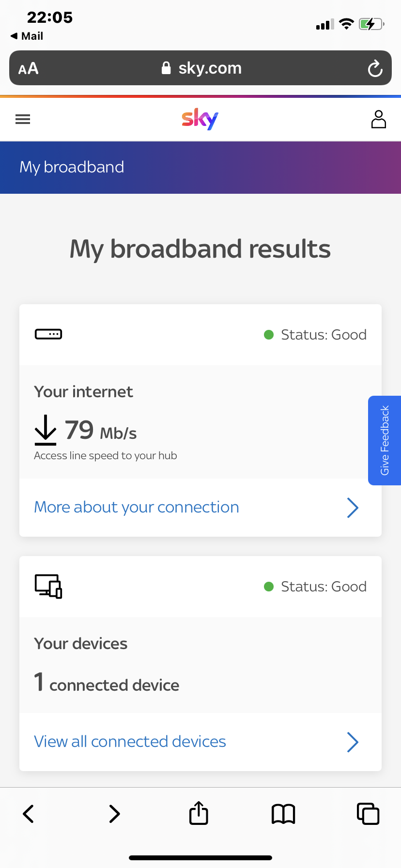Expand View all connected devices chevron
Viewport: 401px width, 868px height.
(353, 742)
